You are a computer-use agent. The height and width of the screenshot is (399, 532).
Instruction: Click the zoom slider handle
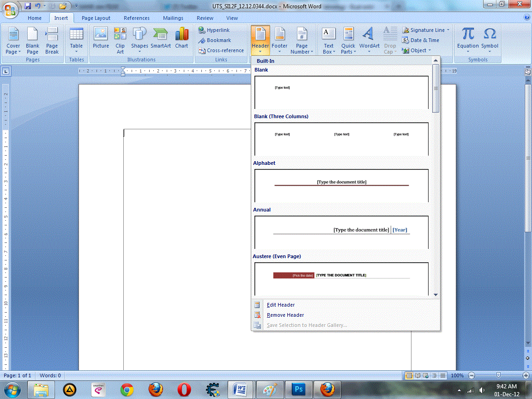498,375
